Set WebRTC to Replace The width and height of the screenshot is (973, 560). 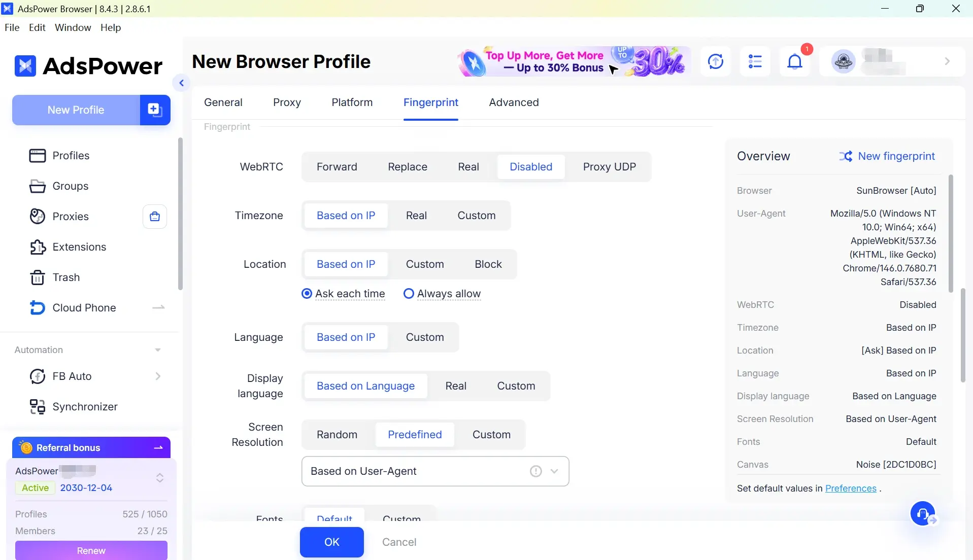[x=408, y=167]
